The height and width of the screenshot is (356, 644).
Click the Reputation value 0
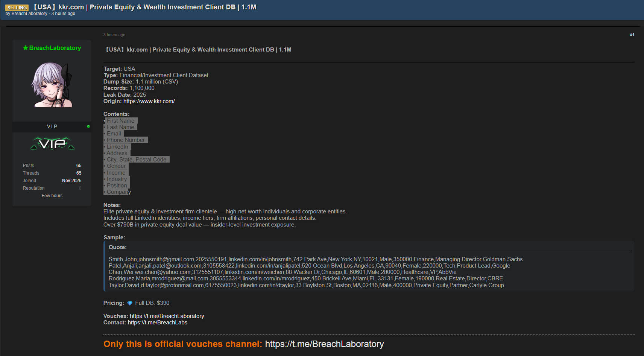80,188
